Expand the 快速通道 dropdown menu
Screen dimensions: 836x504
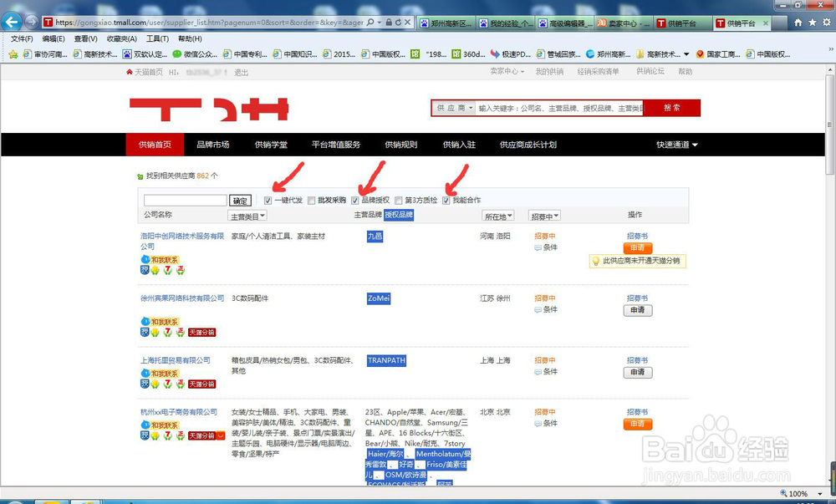click(x=676, y=145)
